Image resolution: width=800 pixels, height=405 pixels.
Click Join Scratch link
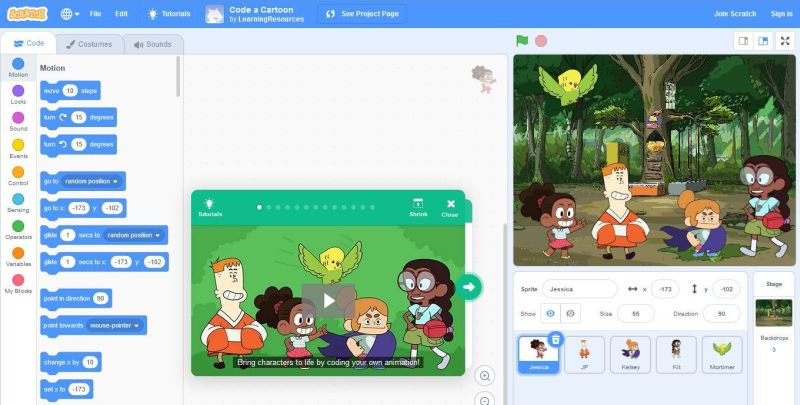click(x=735, y=14)
